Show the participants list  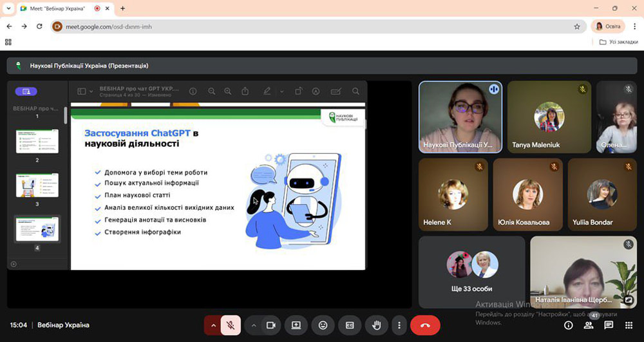point(589,325)
